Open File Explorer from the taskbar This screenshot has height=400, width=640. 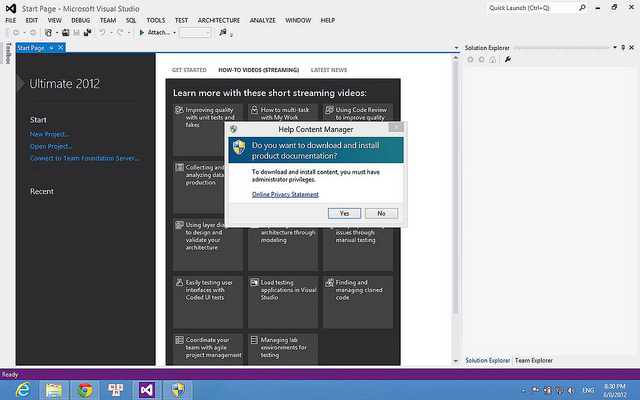pyautogui.click(x=53, y=390)
